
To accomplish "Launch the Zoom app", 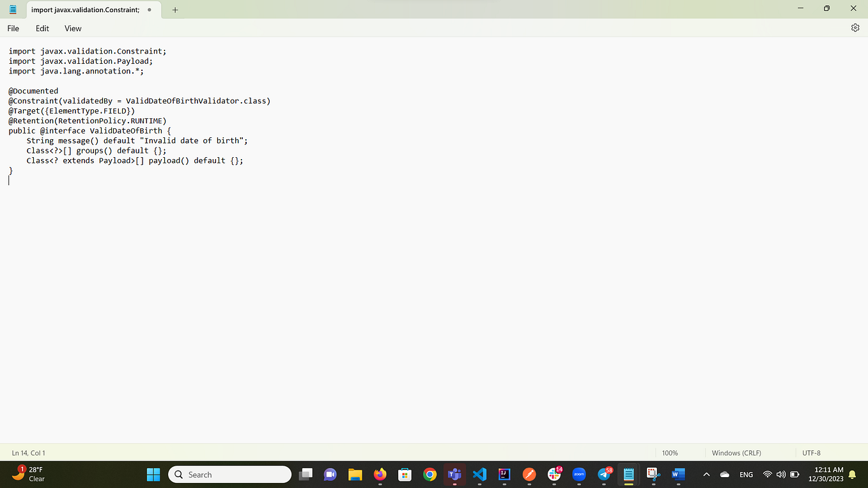I will [x=578, y=475].
